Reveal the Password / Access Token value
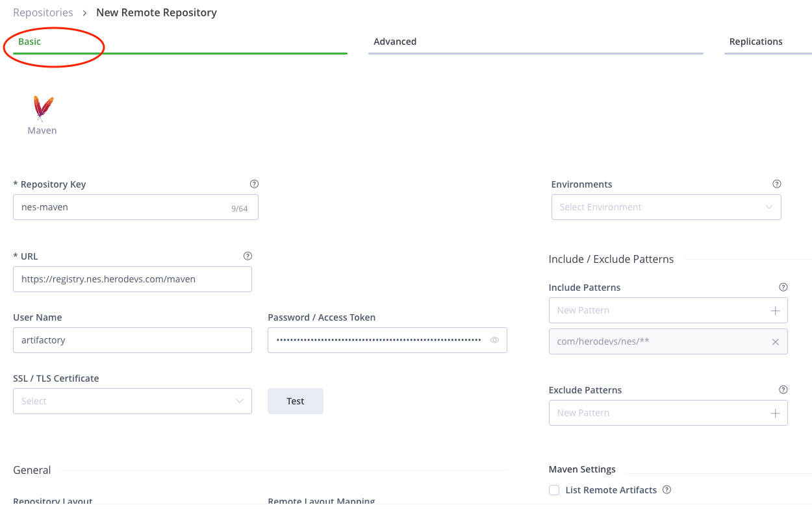This screenshot has height=529, width=812. pyautogui.click(x=494, y=340)
